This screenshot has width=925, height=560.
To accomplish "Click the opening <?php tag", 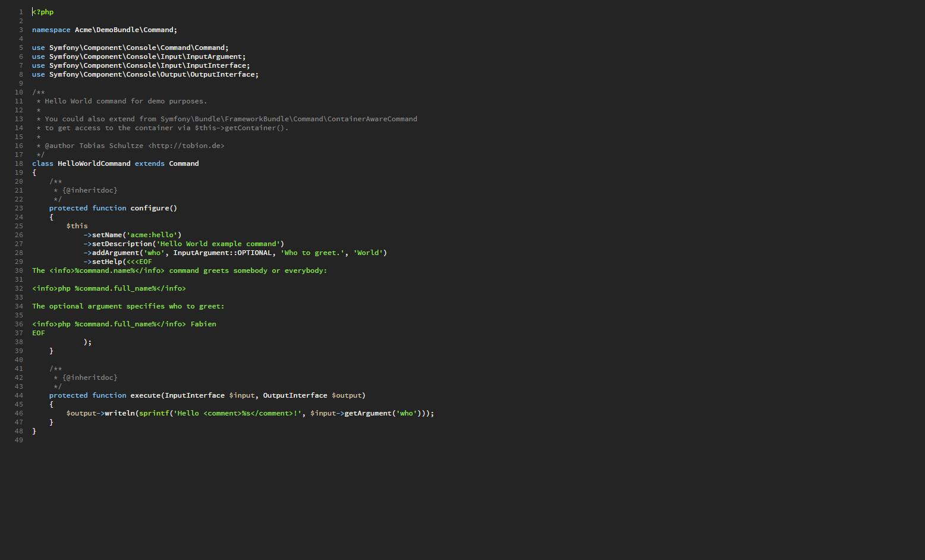I will pos(43,12).
